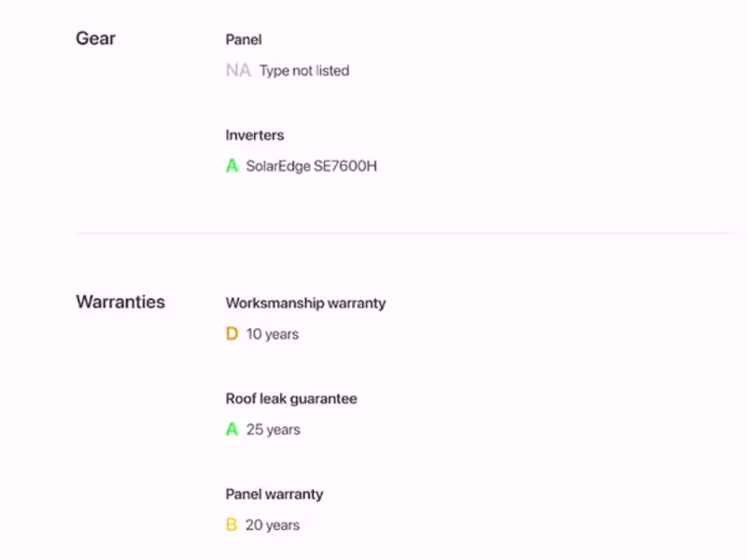Screen dimensions: 747x560
Task: Click the gray NA grade under Panel
Action: (238, 71)
